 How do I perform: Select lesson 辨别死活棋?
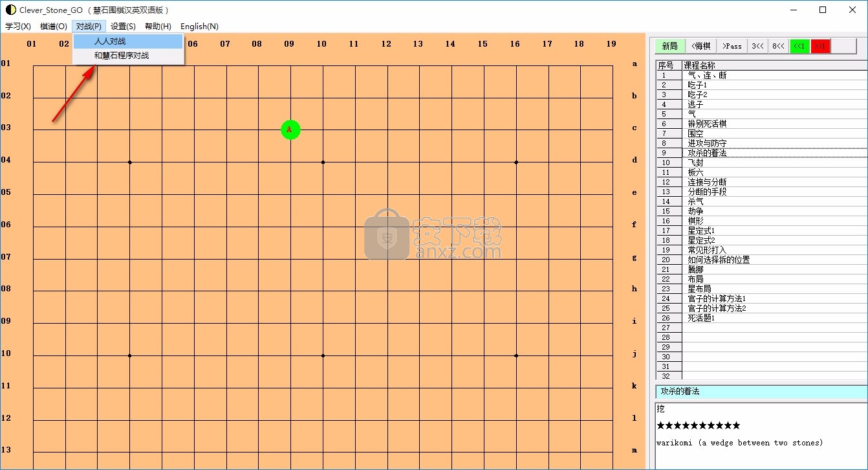click(774, 124)
